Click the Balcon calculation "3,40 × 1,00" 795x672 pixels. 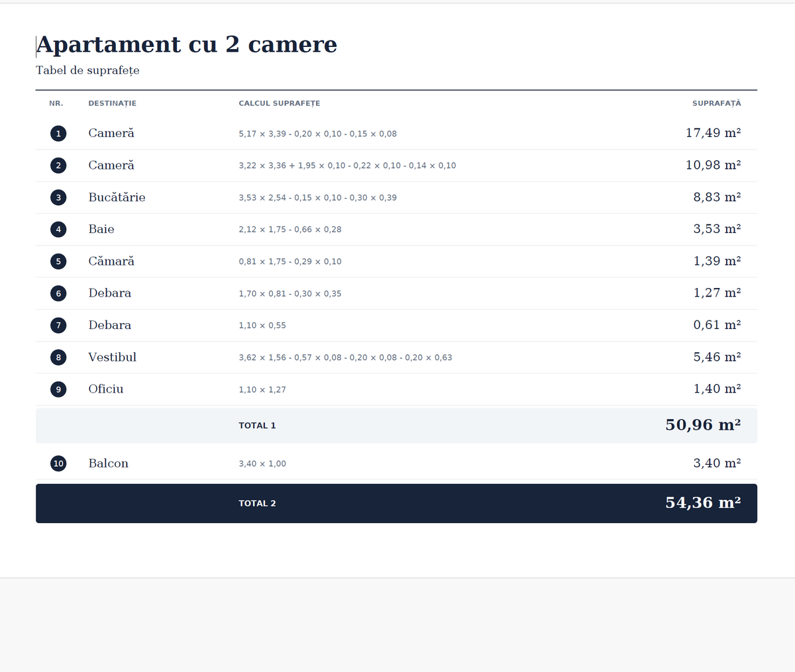coord(262,463)
